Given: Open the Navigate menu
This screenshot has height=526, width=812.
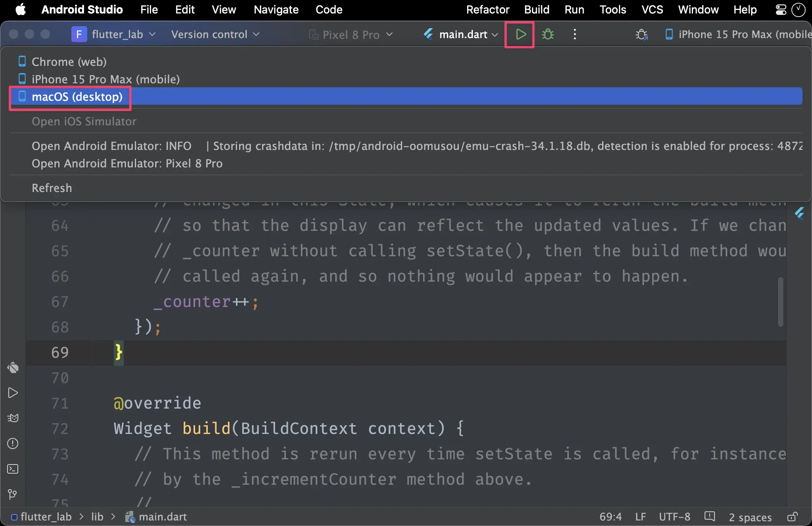Looking at the screenshot, I should pos(276,10).
